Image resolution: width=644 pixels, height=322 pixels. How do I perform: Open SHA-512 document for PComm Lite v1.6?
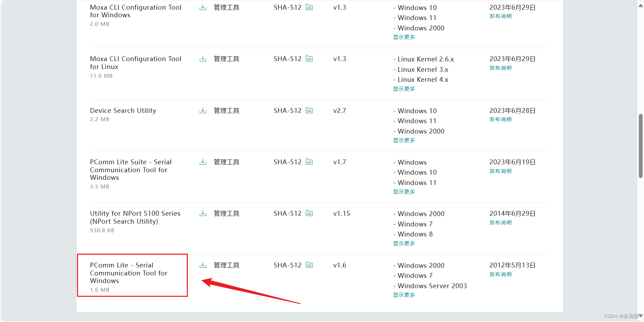point(310,265)
